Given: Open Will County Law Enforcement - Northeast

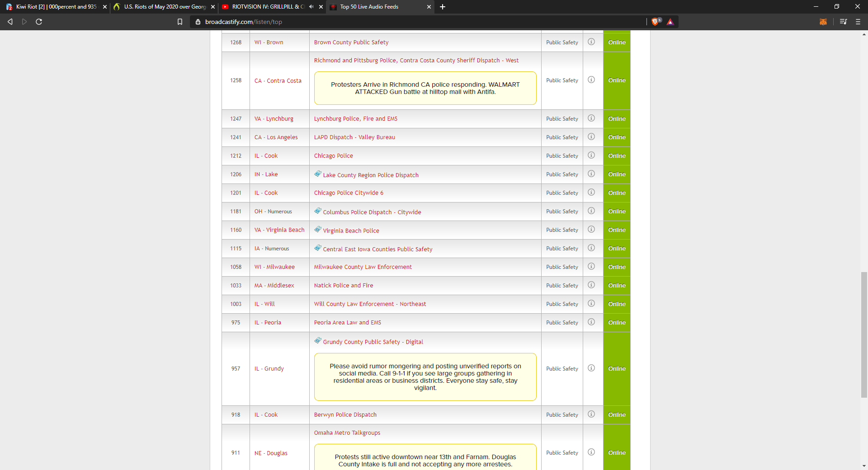Looking at the screenshot, I should point(370,304).
